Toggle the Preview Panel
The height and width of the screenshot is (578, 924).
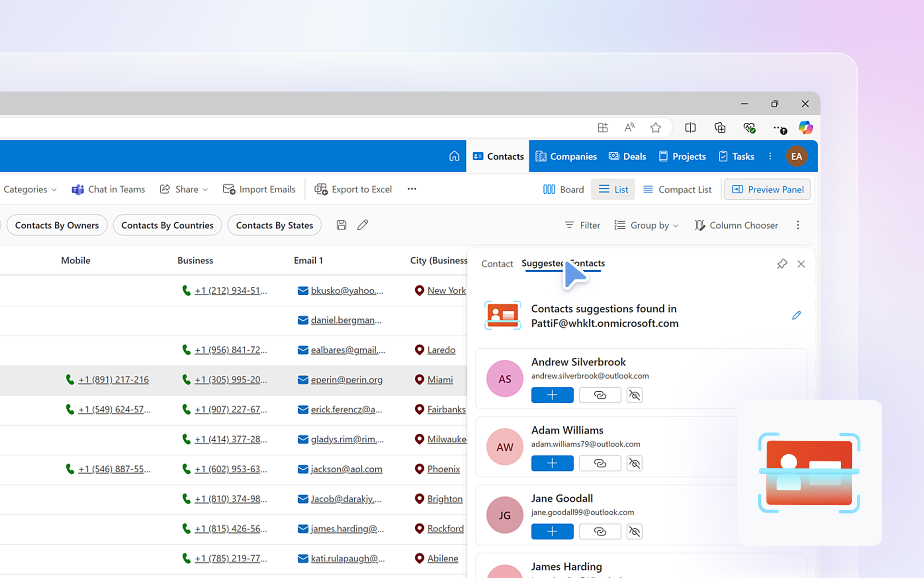(x=768, y=189)
